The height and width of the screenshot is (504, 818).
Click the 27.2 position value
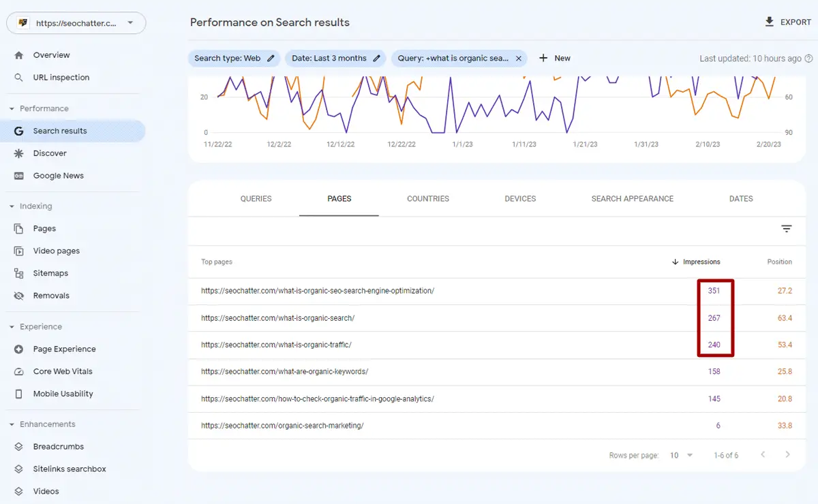[785, 291]
